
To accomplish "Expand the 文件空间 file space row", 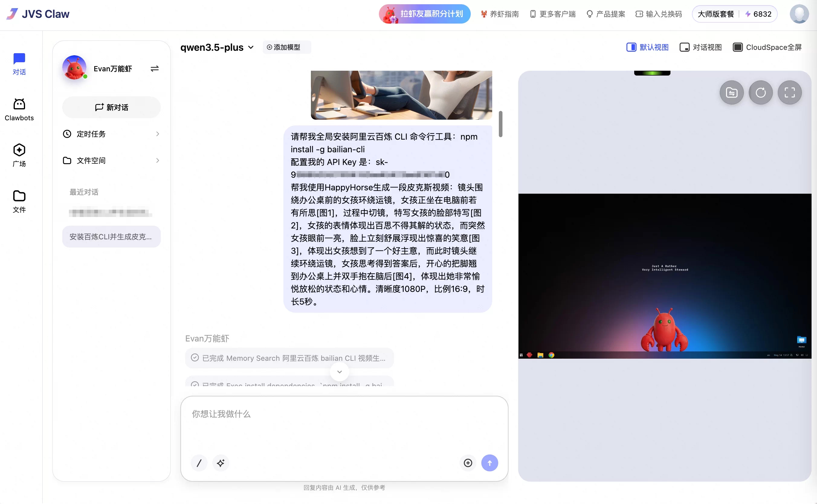I will 111,161.
